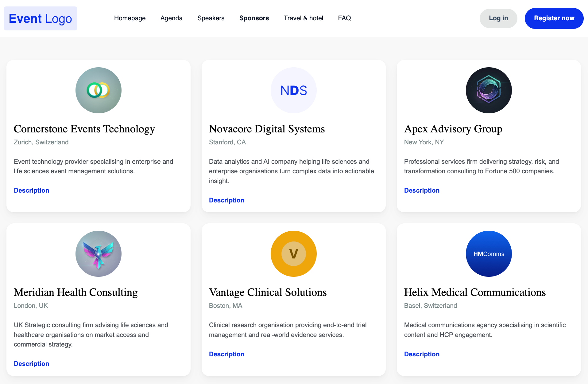
Task: Click the Vantage Clinical Solutions V logo
Action: 294,254
